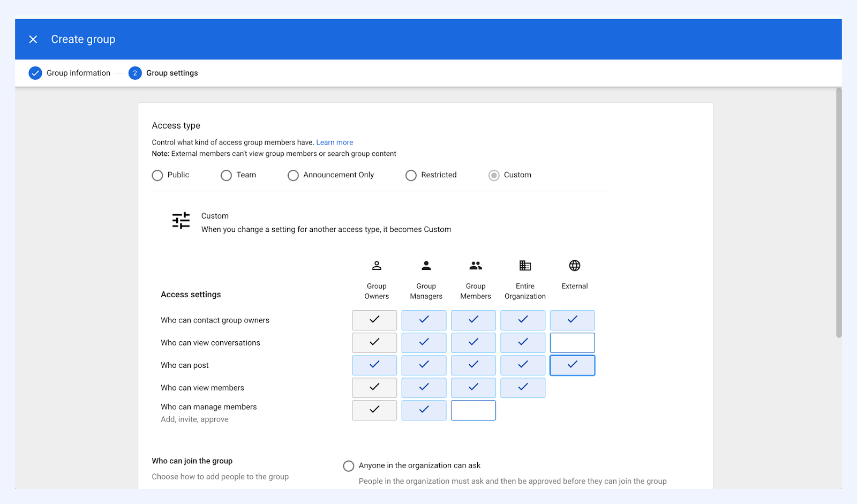The image size is (857, 504).
Task: Click the Who can join the group label
Action: [x=192, y=461]
